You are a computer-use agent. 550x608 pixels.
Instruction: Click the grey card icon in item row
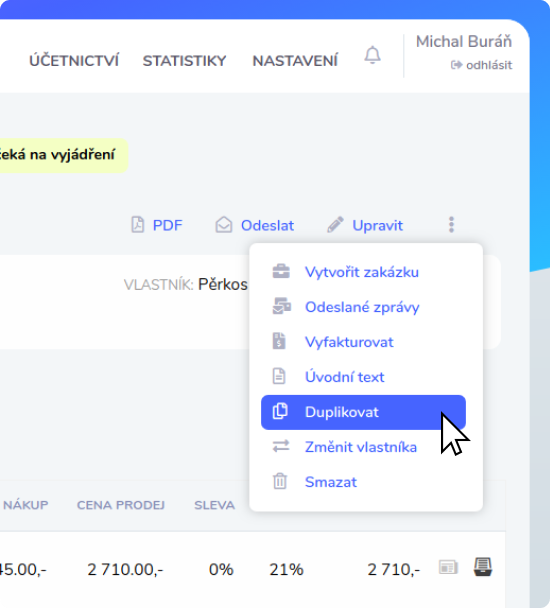tap(448, 568)
